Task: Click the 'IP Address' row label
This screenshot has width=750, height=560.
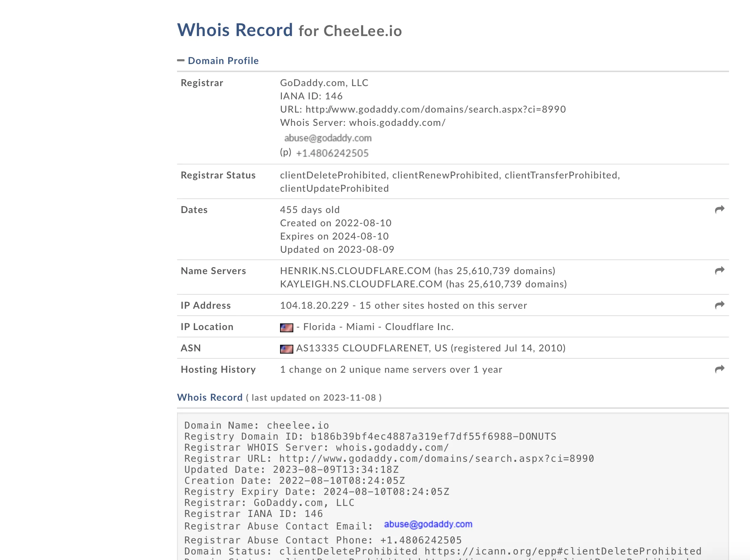Action: [206, 305]
